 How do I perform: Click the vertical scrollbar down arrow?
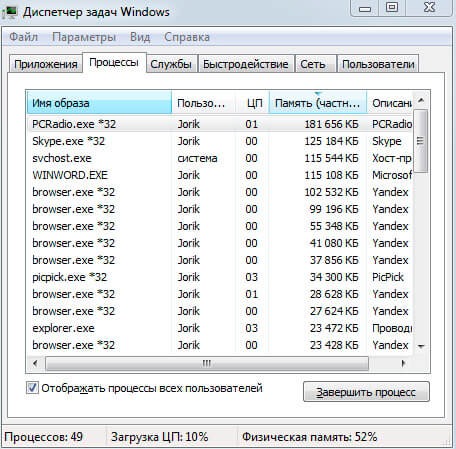[421, 346]
